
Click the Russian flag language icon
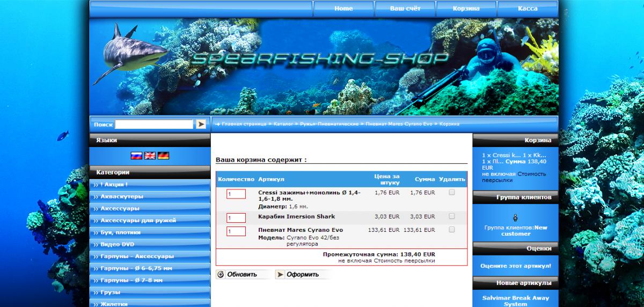point(136,156)
